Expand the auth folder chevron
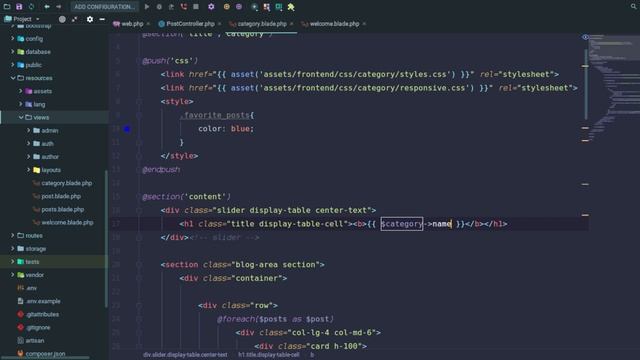This screenshot has width=640, height=360. point(29,143)
